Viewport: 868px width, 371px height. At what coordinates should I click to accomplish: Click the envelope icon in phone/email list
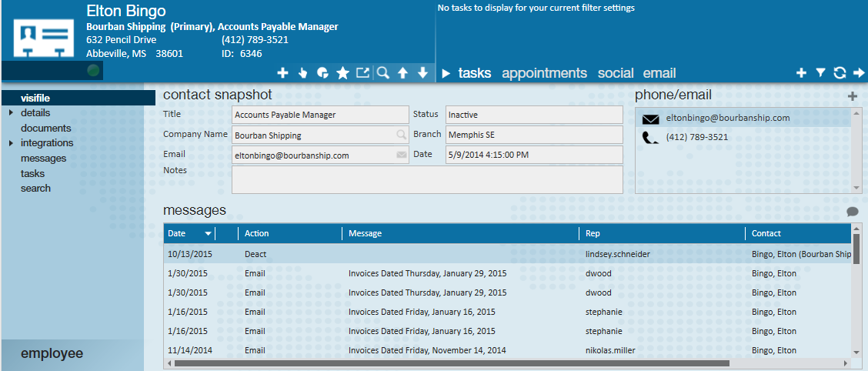pos(650,119)
